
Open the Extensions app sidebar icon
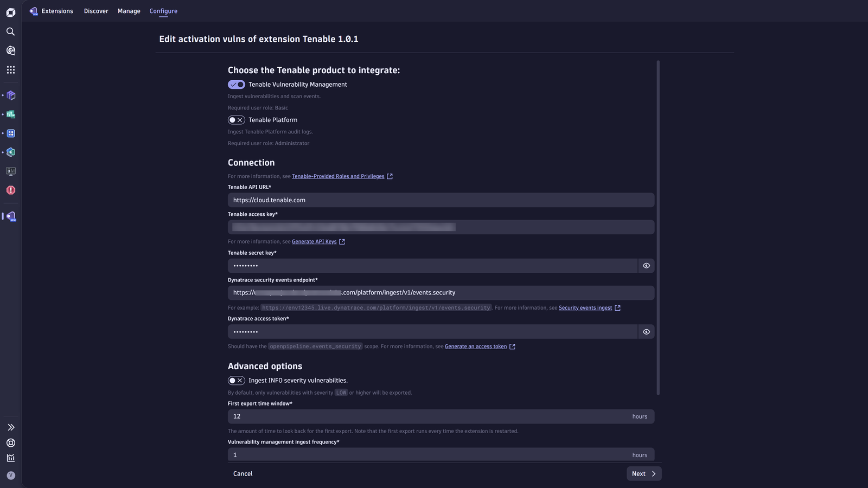[10, 216]
